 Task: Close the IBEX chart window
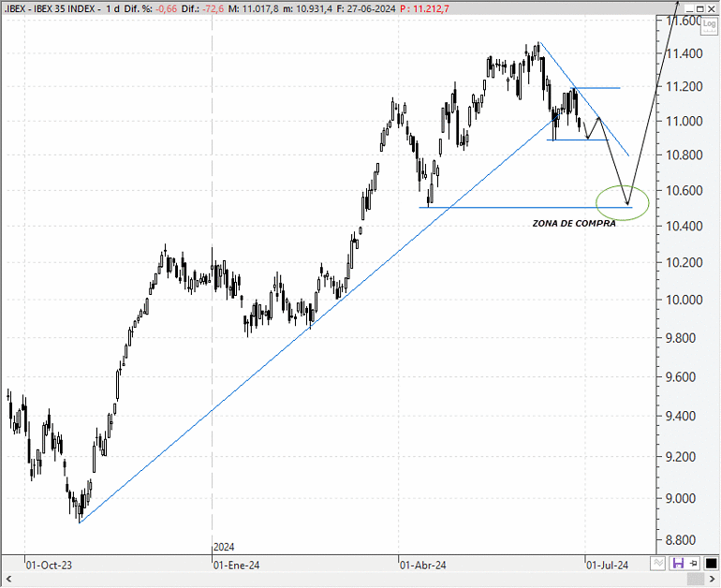tap(711, 8)
